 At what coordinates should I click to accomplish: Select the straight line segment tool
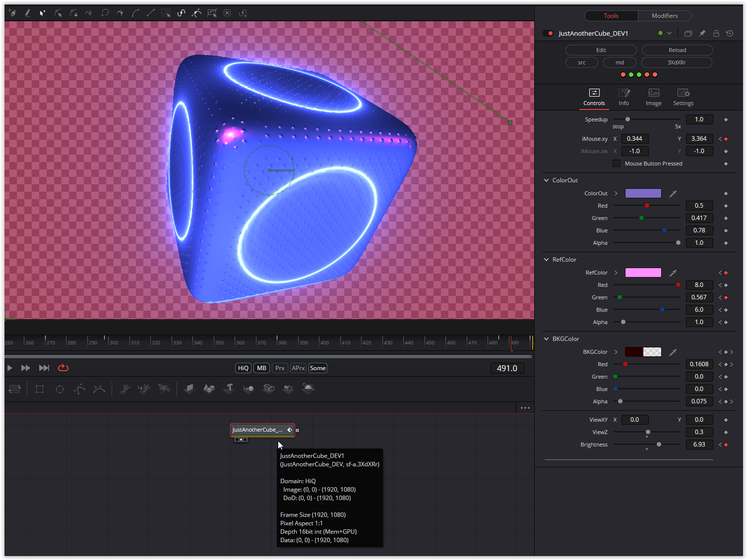click(151, 13)
